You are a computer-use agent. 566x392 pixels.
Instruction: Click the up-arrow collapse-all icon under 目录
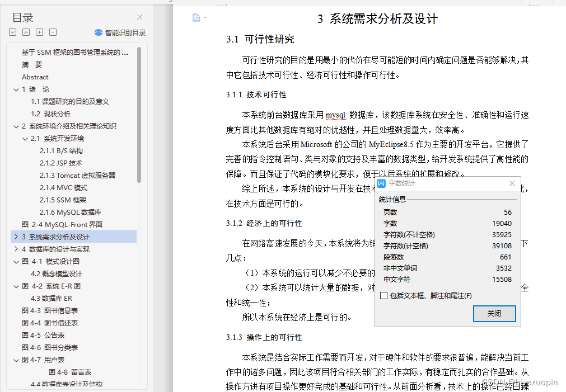click(x=26, y=32)
